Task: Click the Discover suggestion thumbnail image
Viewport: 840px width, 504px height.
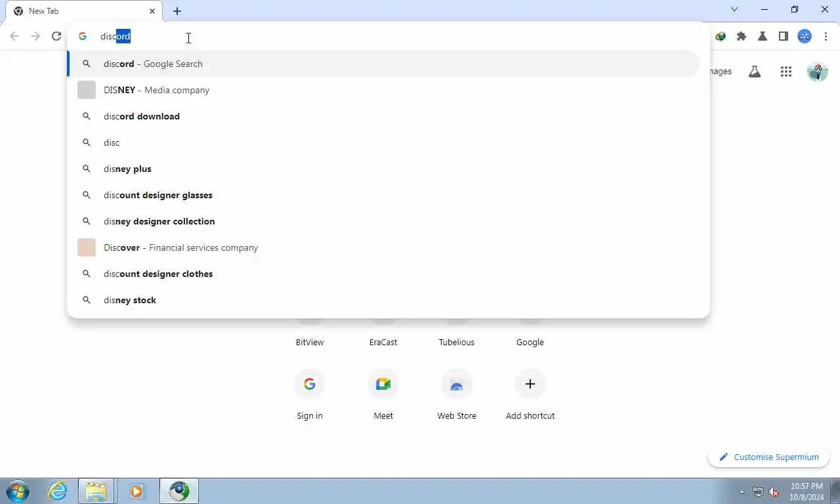Action: tap(87, 247)
